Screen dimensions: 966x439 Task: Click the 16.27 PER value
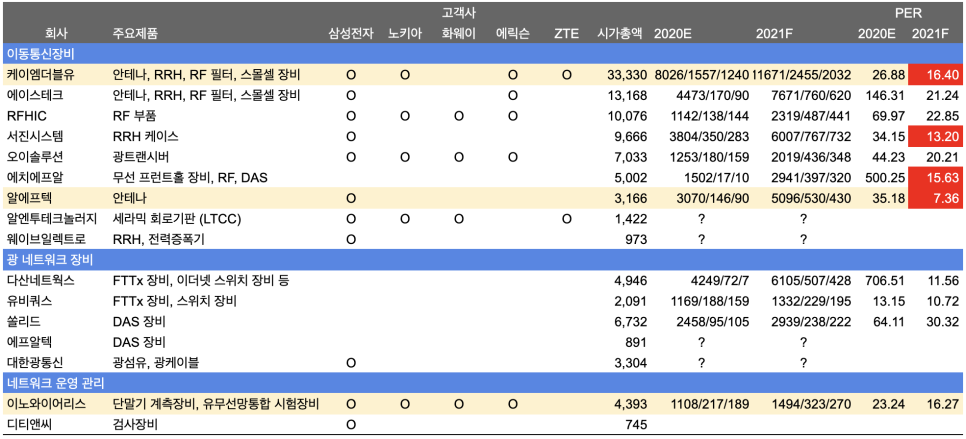[x=941, y=405]
